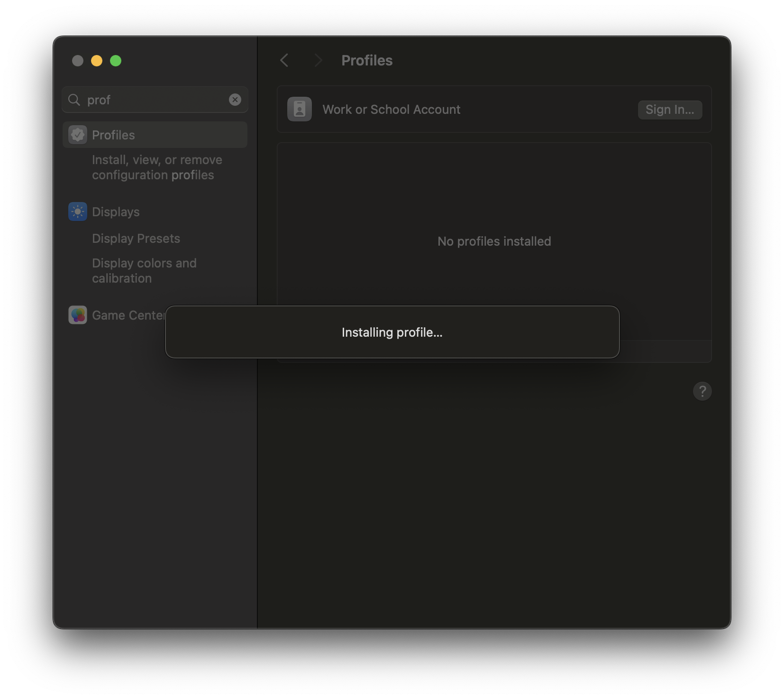Image resolution: width=784 pixels, height=699 pixels.
Task: Select Profiles in the sidebar
Action: [155, 135]
